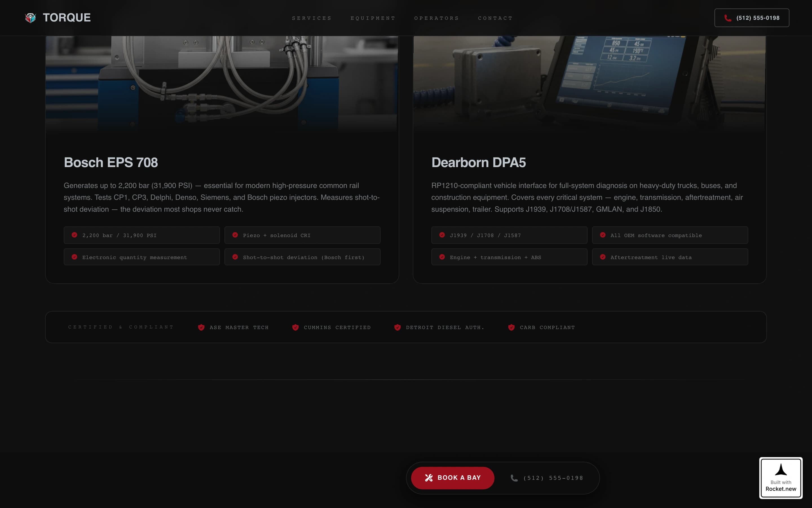
Task: Click check icon beside Engine + transmission + ABS
Action: click(x=442, y=257)
